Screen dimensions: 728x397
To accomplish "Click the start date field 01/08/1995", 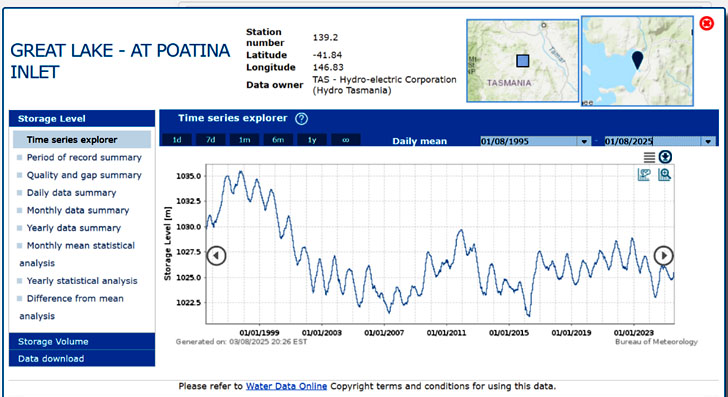I will (529, 141).
